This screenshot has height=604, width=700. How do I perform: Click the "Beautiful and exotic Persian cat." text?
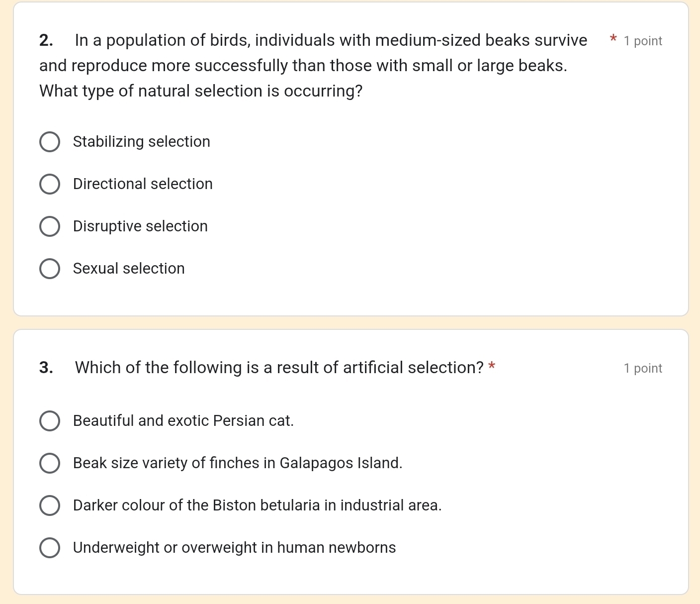point(183,421)
